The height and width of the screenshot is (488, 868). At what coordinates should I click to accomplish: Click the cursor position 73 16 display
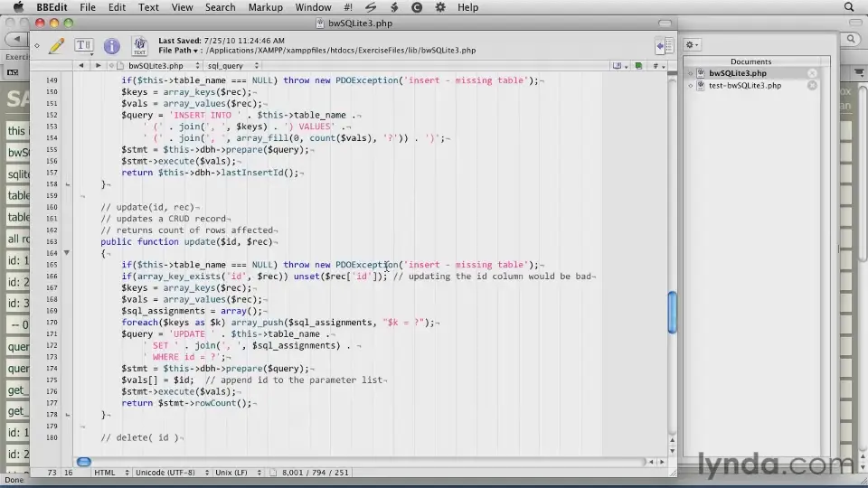point(60,473)
